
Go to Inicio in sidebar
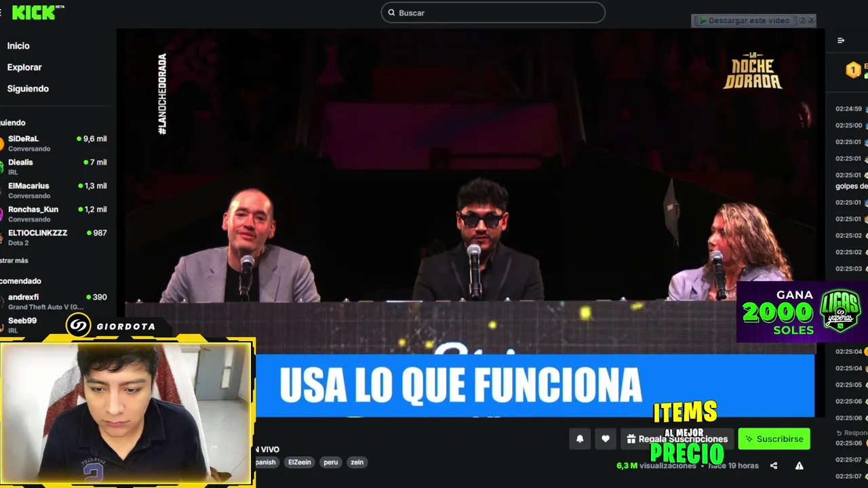coord(18,45)
